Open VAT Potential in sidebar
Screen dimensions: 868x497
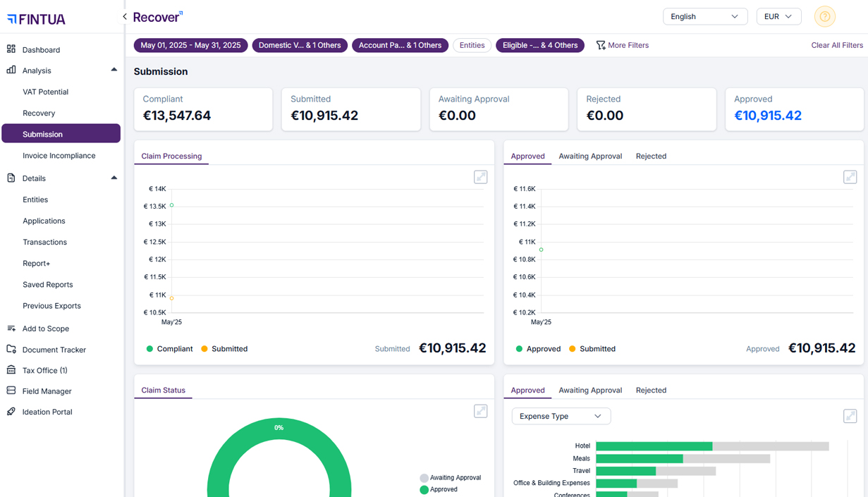45,92
